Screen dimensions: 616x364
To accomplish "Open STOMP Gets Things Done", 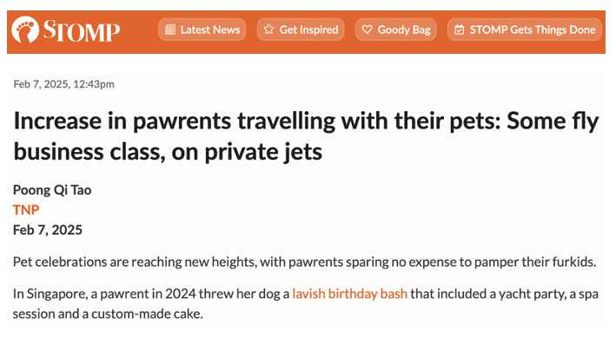I will pos(525,30).
